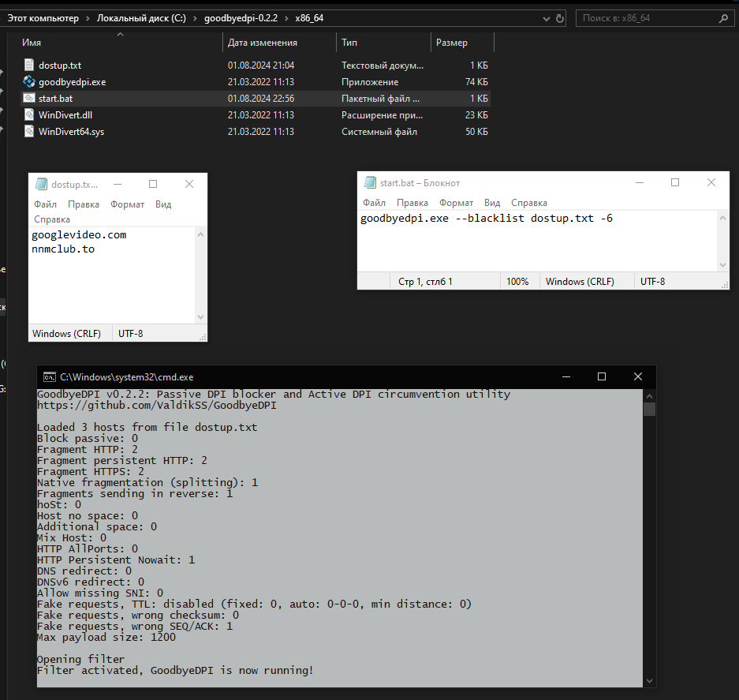Click the scroll-up arrow in start.bat Notepad
The width and height of the screenshot is (739, 700).
click(722, 218)
